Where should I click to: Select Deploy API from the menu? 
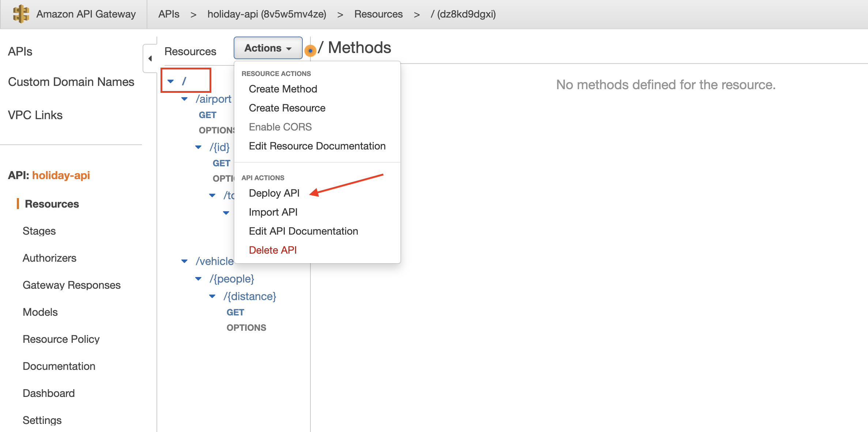tap(274, 193)
